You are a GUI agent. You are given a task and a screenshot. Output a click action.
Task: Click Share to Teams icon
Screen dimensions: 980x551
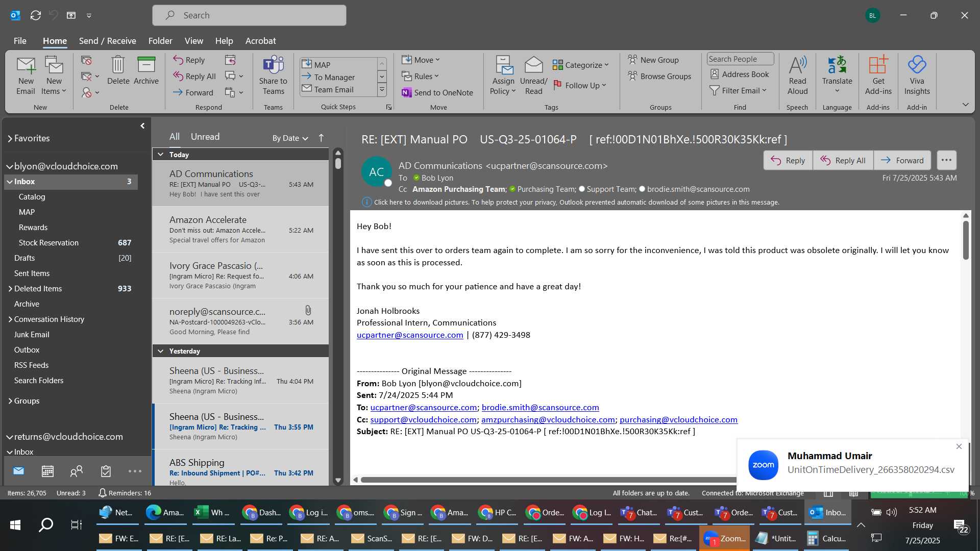273,76
